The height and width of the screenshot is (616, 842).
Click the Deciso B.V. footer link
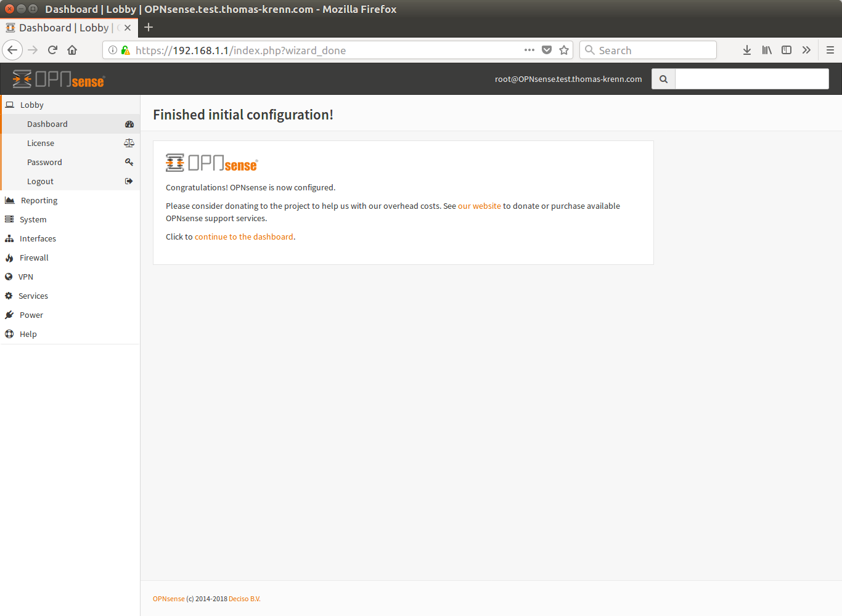245,599
